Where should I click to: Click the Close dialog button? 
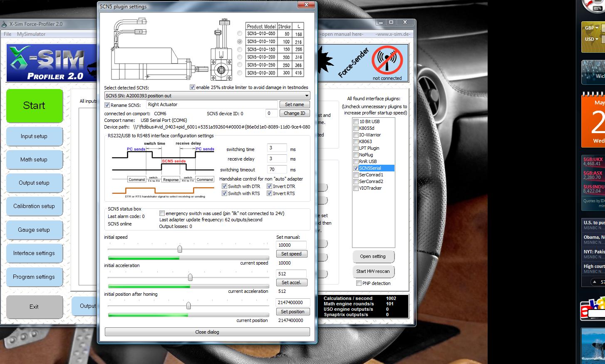point(207,332)
